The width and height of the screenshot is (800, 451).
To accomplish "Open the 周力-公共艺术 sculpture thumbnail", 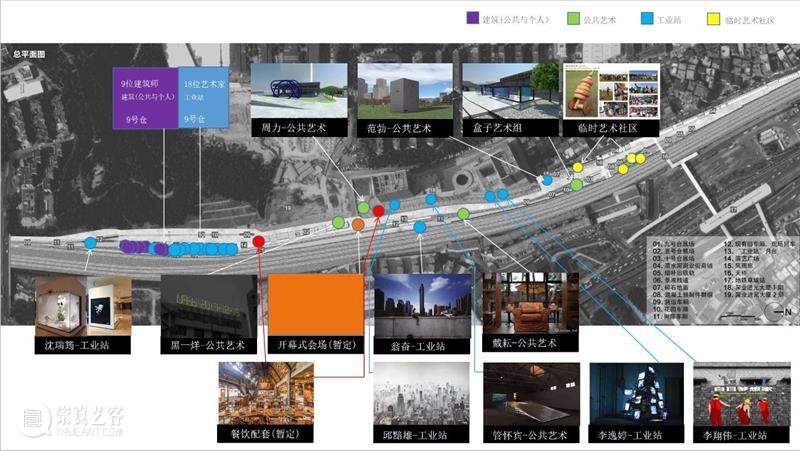I will pos(298,91).
